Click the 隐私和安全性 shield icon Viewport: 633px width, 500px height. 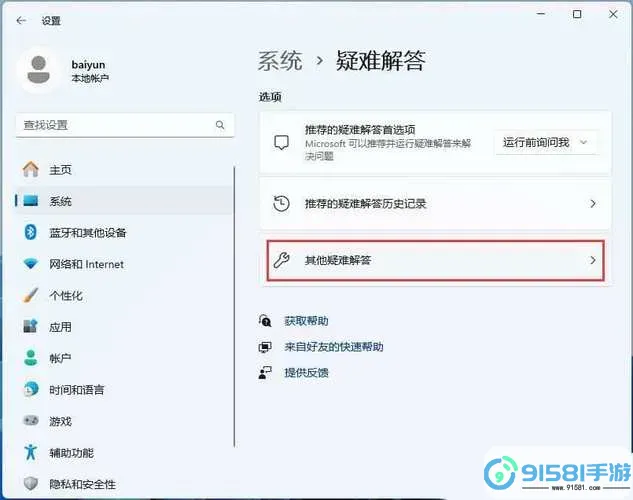pos(30,483)
